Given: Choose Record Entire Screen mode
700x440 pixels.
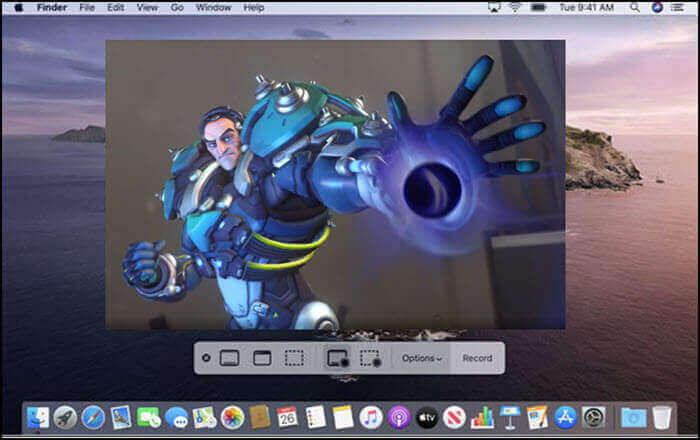Looking at the screenshot, I should pos(337,358).
